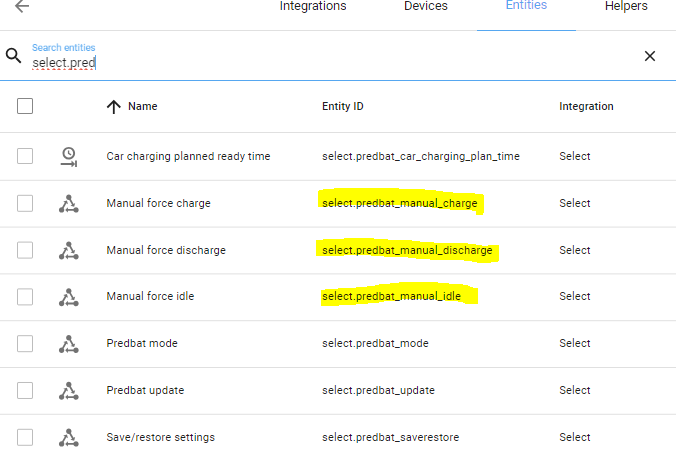Click Select integration in Car charging row
Viewport: 676px width, 455px height.
575,156
